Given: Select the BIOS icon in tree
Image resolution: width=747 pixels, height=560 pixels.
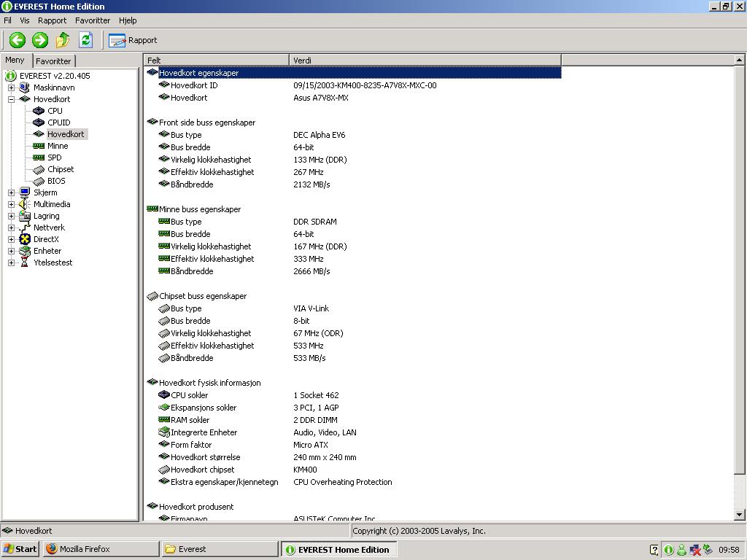Looking at the screenshot, I should click(39, 181).
